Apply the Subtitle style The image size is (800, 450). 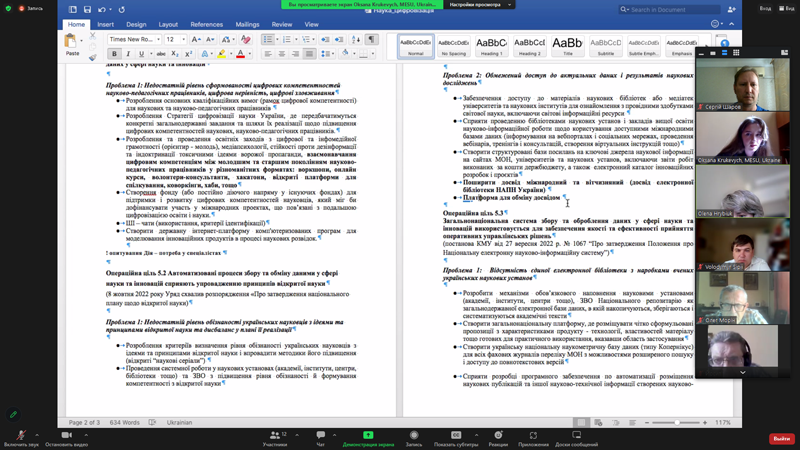(x=606, y=46)
